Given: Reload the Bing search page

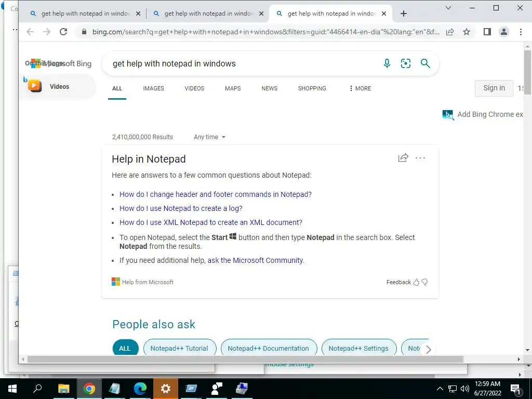Looking at the screenshot, I should click(x=63, y=32).
